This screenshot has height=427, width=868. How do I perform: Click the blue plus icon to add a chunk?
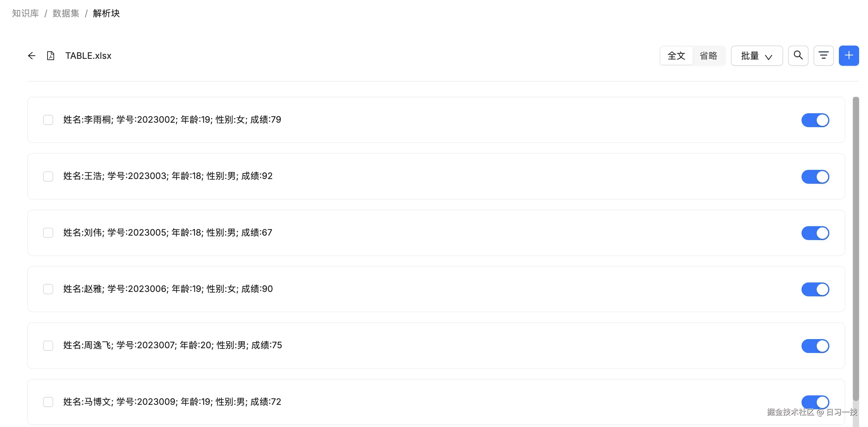pos(849,55)
